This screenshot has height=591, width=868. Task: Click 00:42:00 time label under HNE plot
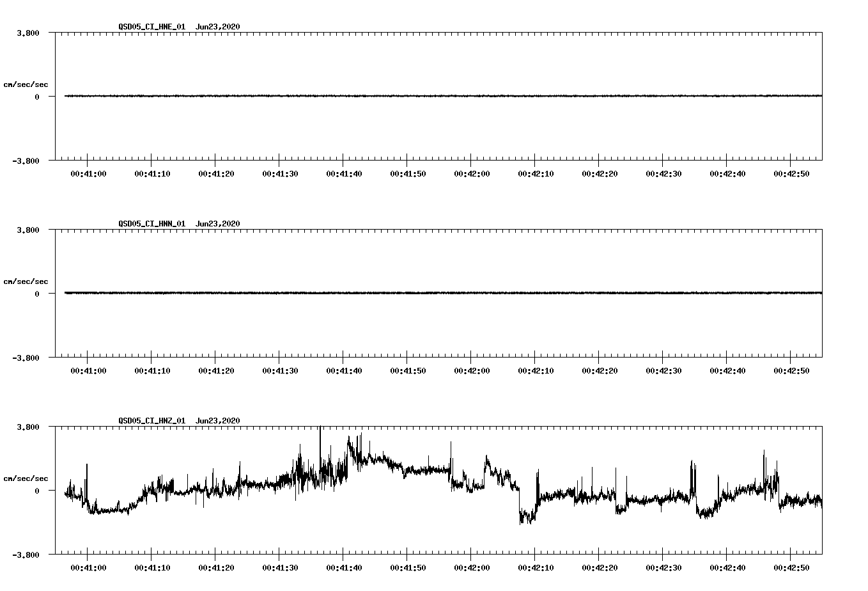click(472, 173)
